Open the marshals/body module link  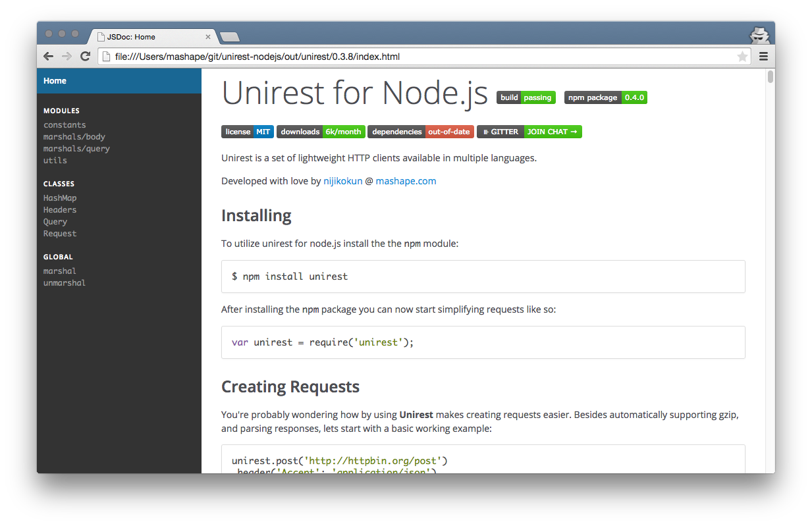coord(74,137)
